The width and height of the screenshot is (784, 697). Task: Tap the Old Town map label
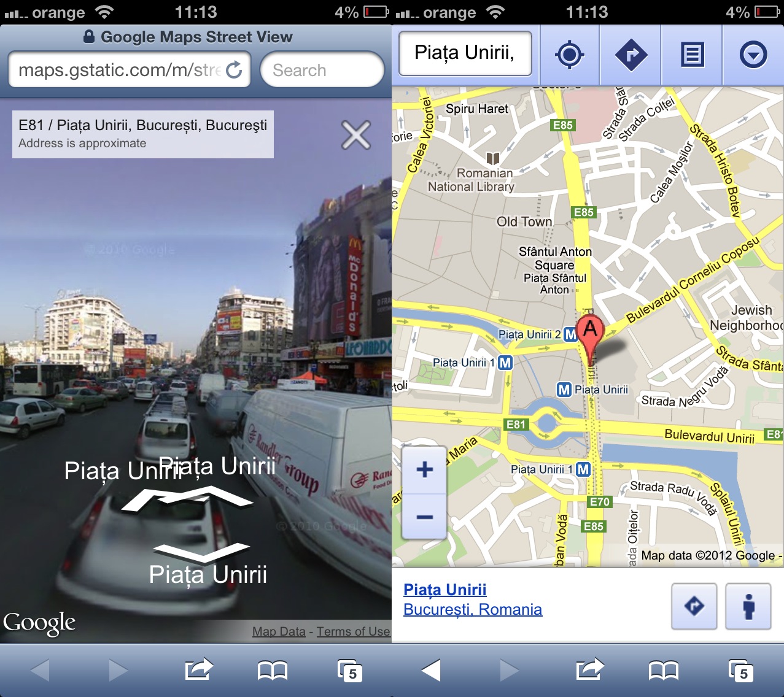[524, 221]
